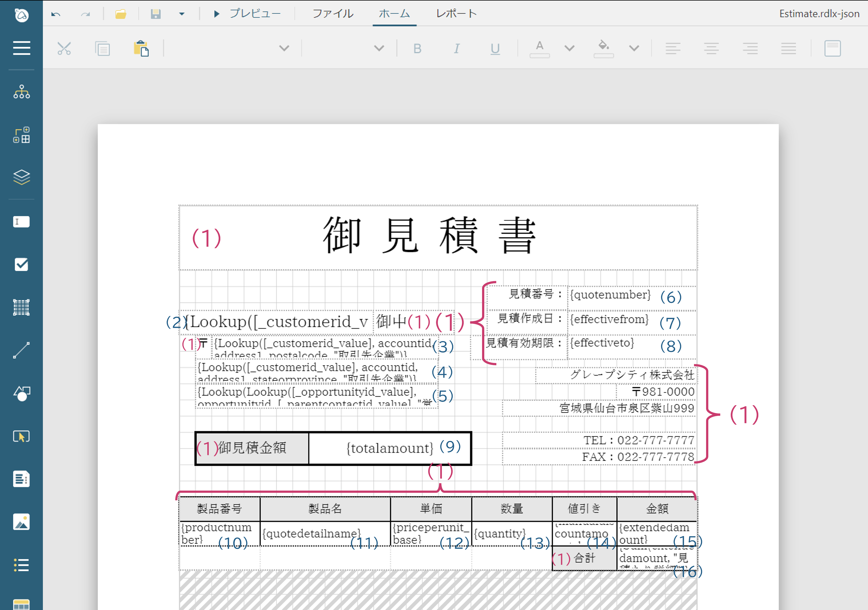Select the 宮城県仙台市泉区紫山999 textbox

(599, 408)
